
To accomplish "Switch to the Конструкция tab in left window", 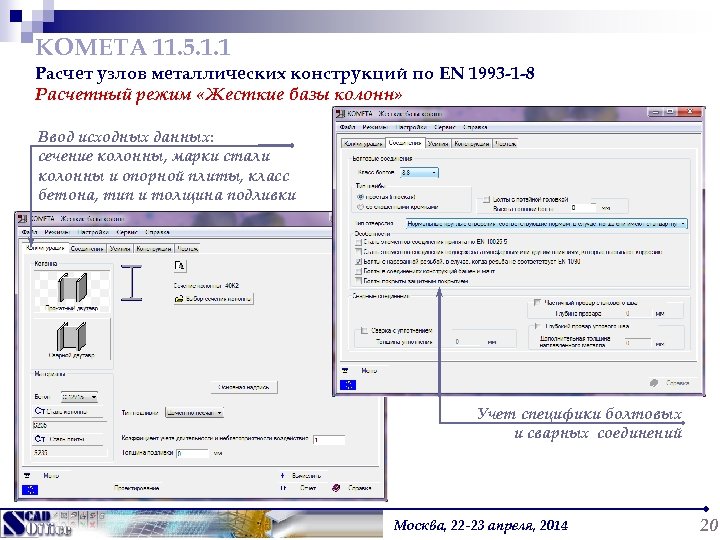I will [x=154, y=249].
